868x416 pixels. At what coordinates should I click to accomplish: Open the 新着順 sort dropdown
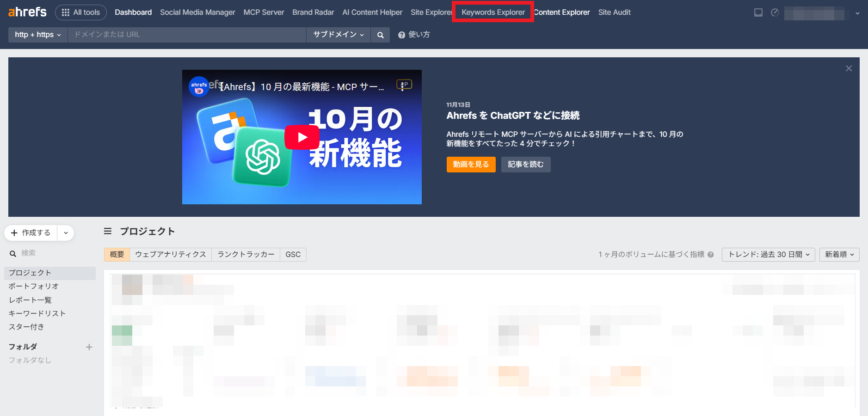(x=839, y=254)
